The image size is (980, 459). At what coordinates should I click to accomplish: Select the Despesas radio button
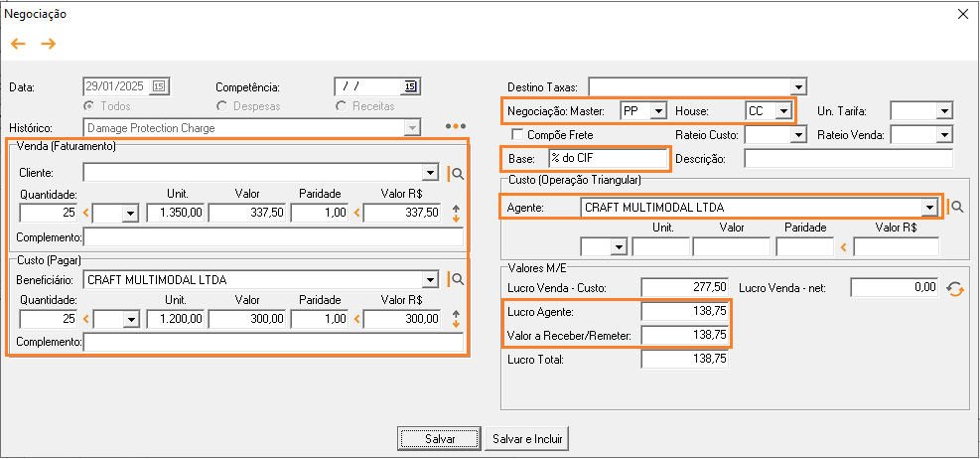click(x=221, y=106)
